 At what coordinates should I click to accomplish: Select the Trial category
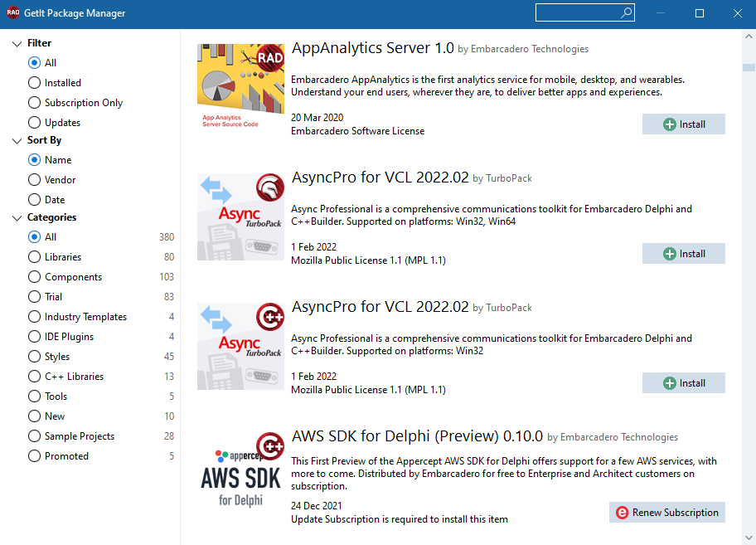point(34,297)
